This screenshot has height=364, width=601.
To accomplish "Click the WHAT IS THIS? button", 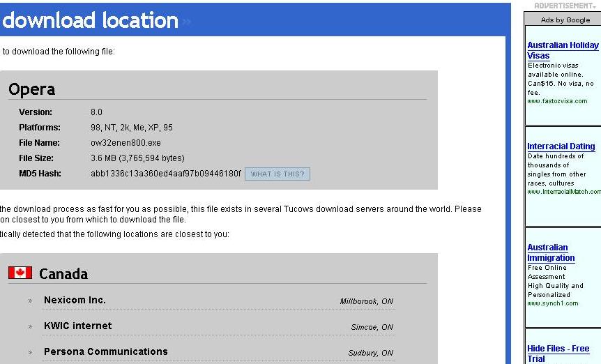I will click(x=277, y=174).
